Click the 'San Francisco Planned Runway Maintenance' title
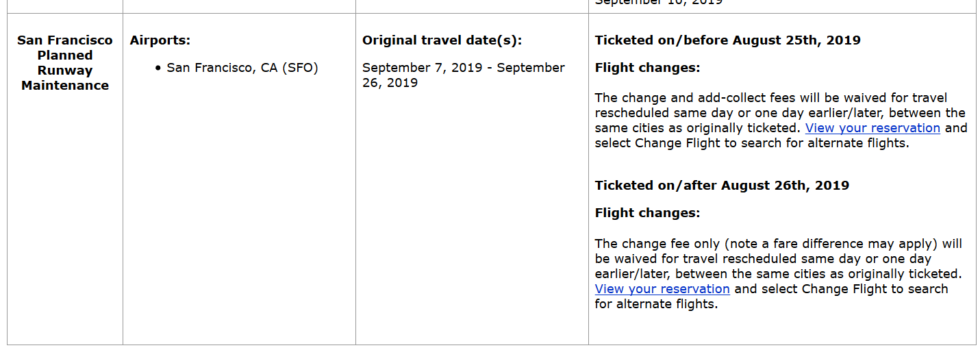The width and height of the screenshot is (980, 350). click(x=65, y=63)
